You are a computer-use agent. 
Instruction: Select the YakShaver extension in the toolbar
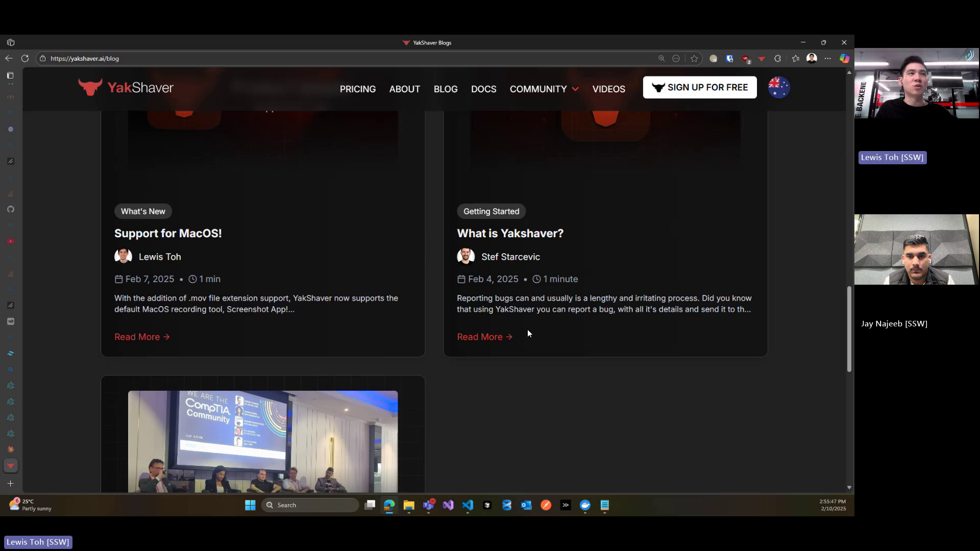(x=762, y=58)
